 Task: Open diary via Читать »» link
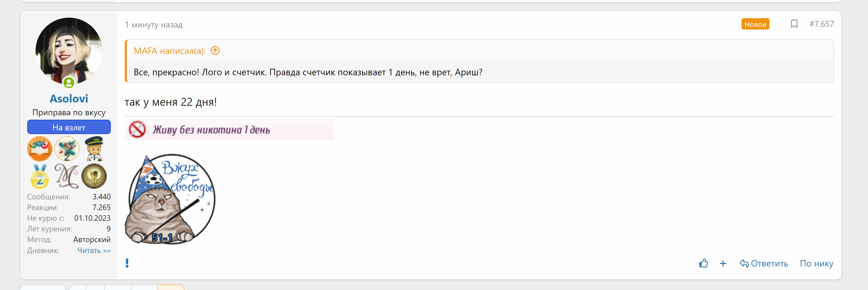click(x=94, y=250)
